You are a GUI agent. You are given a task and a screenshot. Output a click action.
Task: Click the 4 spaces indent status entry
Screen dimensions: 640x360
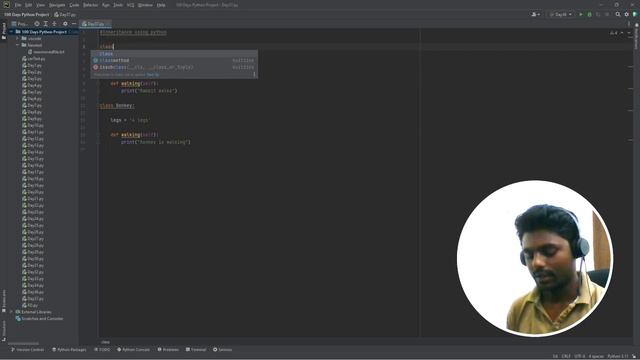pos(596,356)
